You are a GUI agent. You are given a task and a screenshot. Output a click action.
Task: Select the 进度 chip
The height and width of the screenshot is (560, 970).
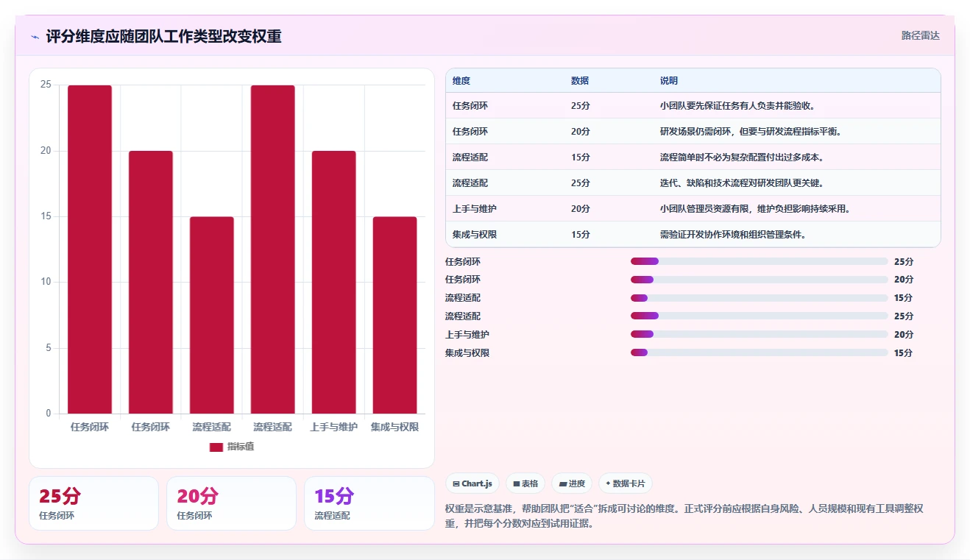[572, 483]
